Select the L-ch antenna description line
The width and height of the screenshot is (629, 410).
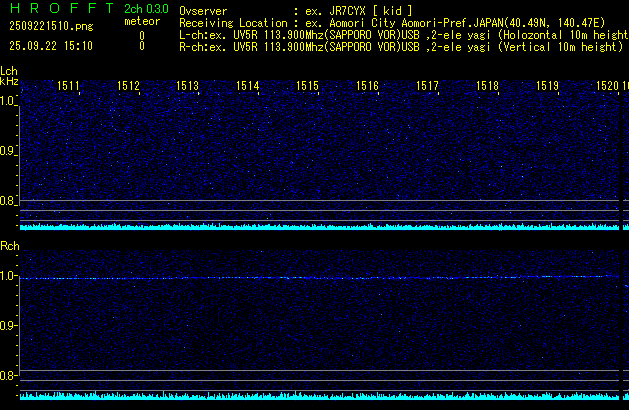[400, 34]
